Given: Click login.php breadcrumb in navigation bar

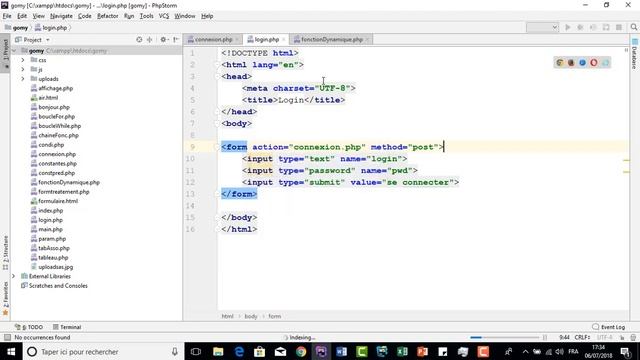Looking at the screenshot, I should 51,28.
